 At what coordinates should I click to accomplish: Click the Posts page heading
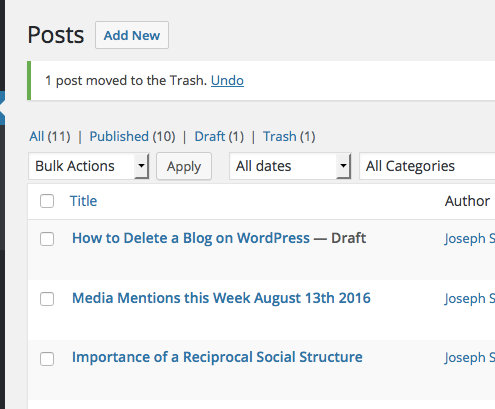coord(56,35)
